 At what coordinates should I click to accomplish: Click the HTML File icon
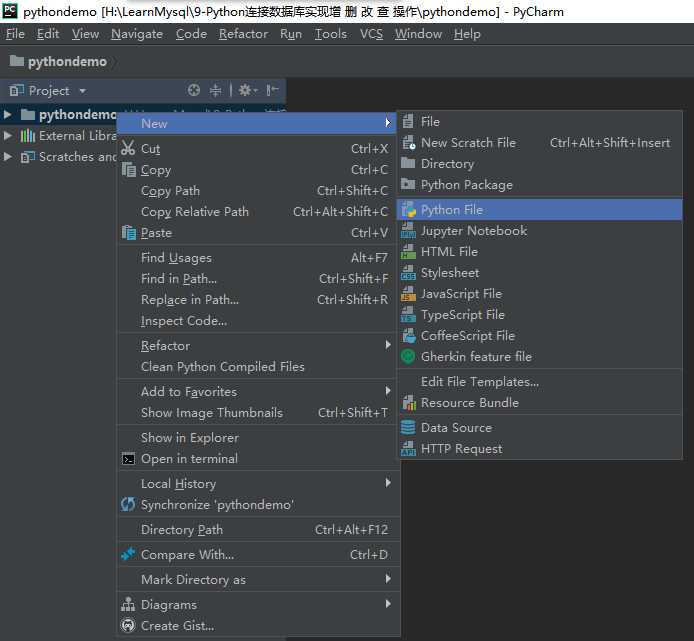coord(409,252)
